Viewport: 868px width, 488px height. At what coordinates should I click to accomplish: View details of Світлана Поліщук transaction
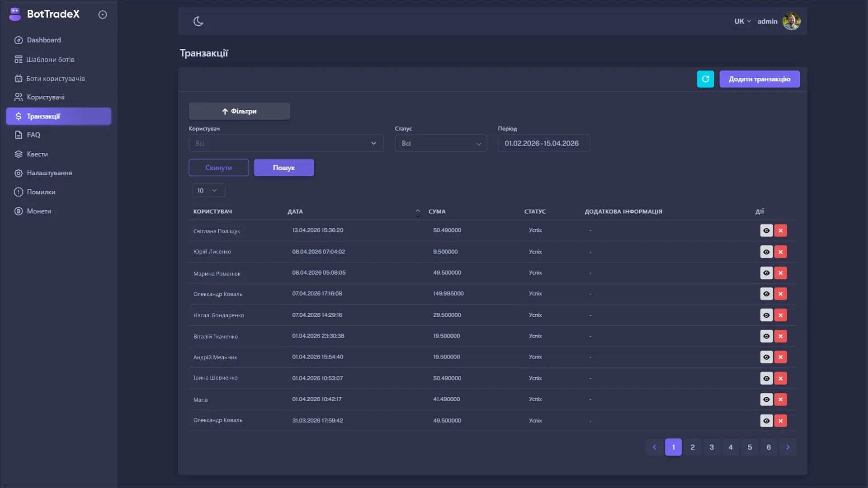(x=766, y=230)
